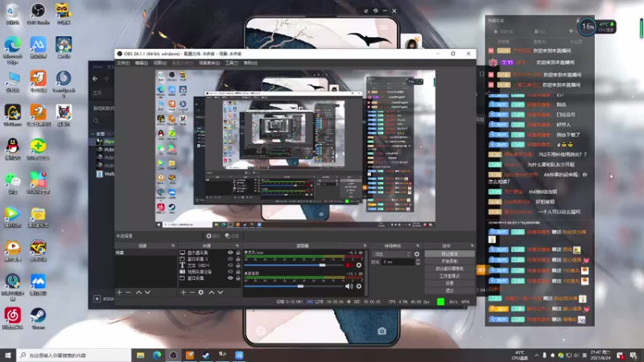Open the transition properties gear next to 淡出

click(x=417, y=254)
